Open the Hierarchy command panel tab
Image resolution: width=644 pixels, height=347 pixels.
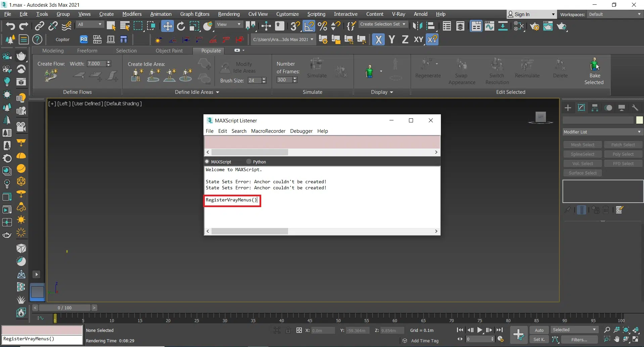click(595, 108)
